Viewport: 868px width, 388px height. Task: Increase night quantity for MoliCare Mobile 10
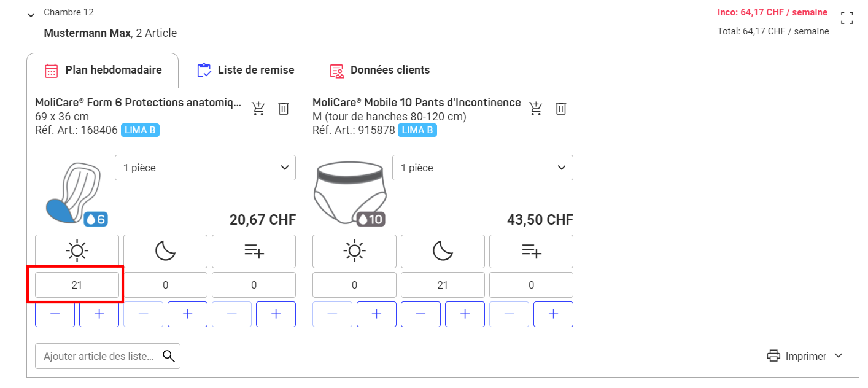click(465, 314)
